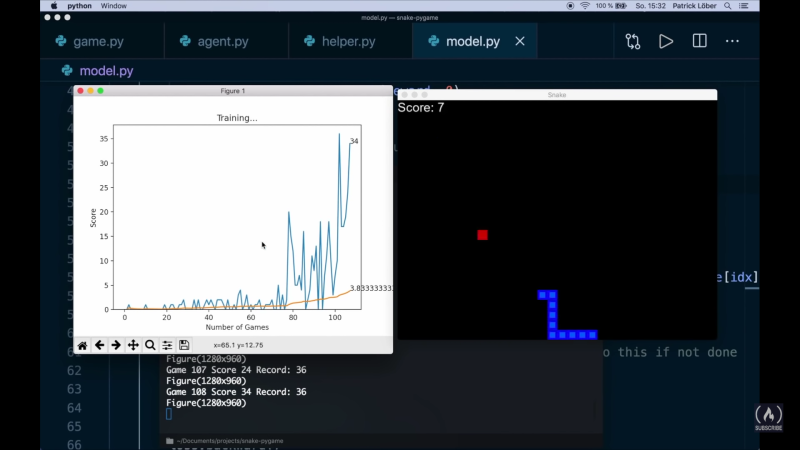The width and height of the screenshot is (800, 450).
Task: Click the Score: 7 label in Snake
Action: 421,108
